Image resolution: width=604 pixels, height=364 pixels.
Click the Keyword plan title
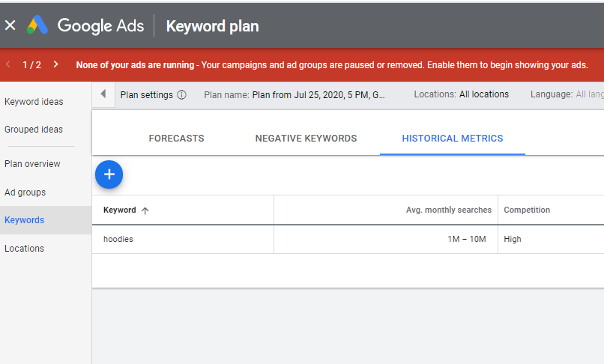[x=212, y=26]
